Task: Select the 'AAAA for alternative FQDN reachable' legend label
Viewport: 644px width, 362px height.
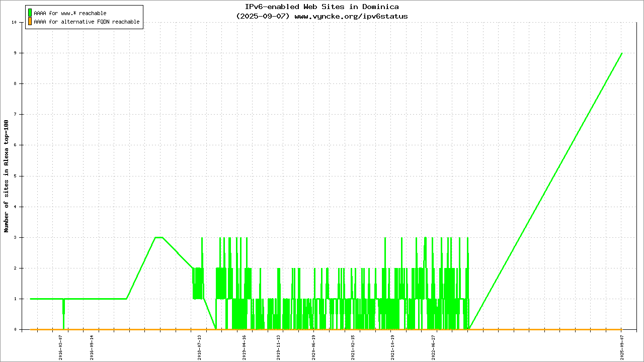Action: (x=87, y=22)
